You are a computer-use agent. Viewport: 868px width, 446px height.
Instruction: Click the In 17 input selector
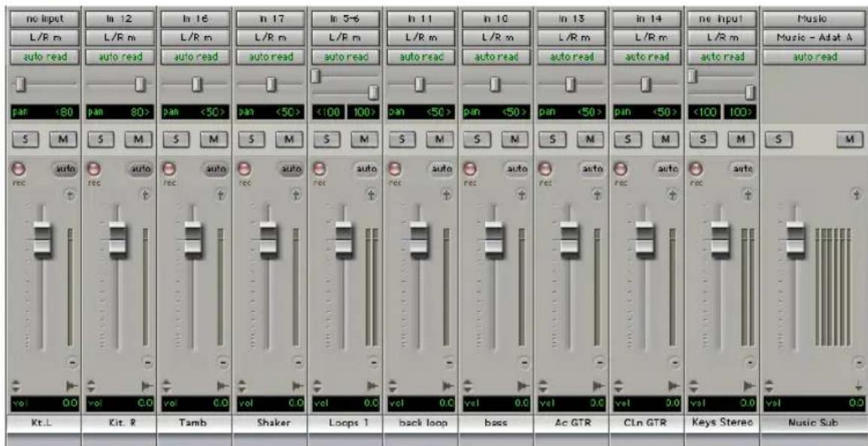coord(270,19)
